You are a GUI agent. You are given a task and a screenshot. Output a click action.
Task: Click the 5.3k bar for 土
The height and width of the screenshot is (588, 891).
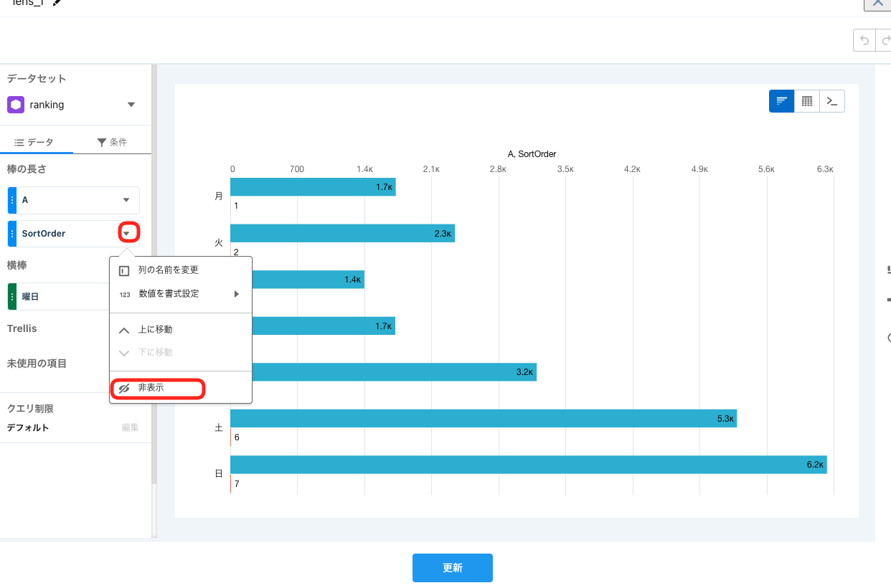pyautogui.click(x=484, y=418)
